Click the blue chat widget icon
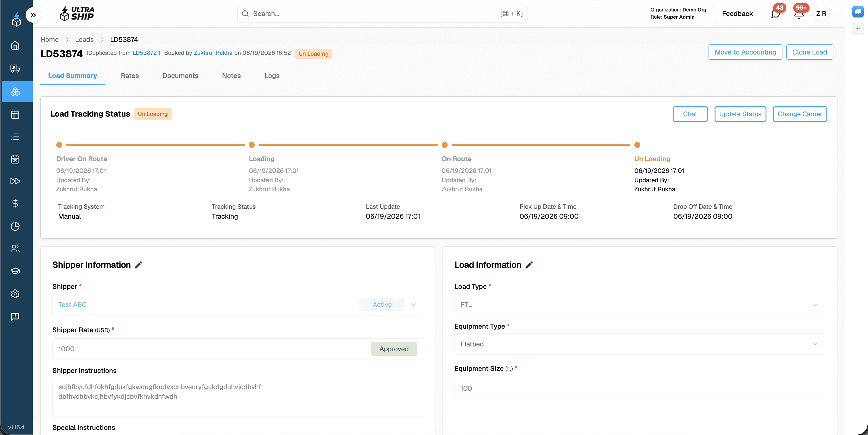Screen dimensions: 868x435 pyautogui.click(x=858, y=11)
